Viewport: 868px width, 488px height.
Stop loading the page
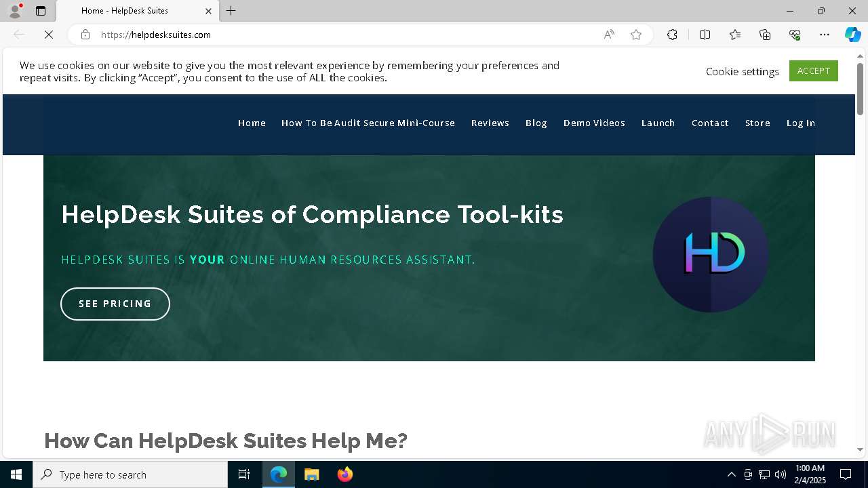click(x=49, y=35)
